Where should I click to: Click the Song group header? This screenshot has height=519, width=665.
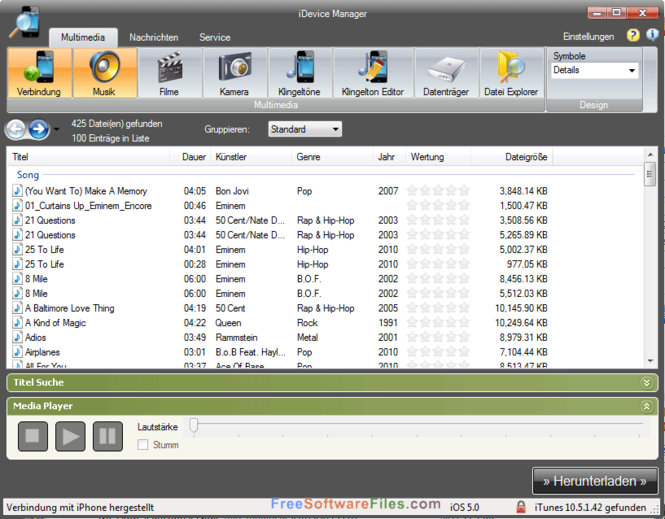click(28, 175)
